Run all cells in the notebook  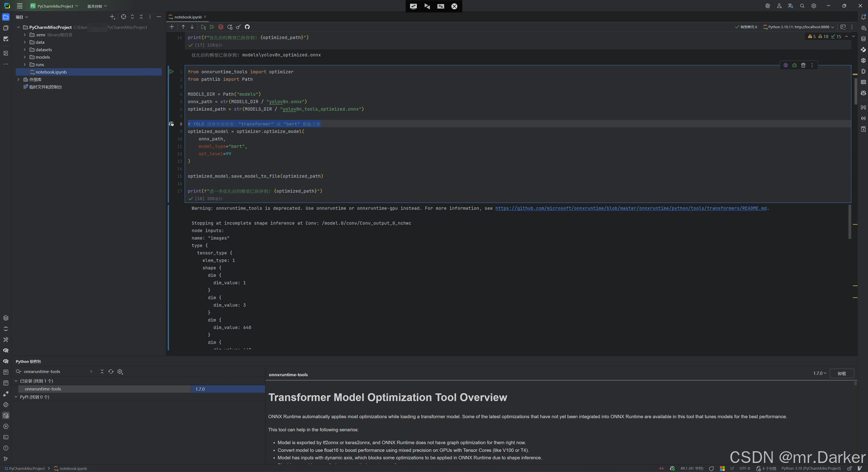tap(212, 27)
